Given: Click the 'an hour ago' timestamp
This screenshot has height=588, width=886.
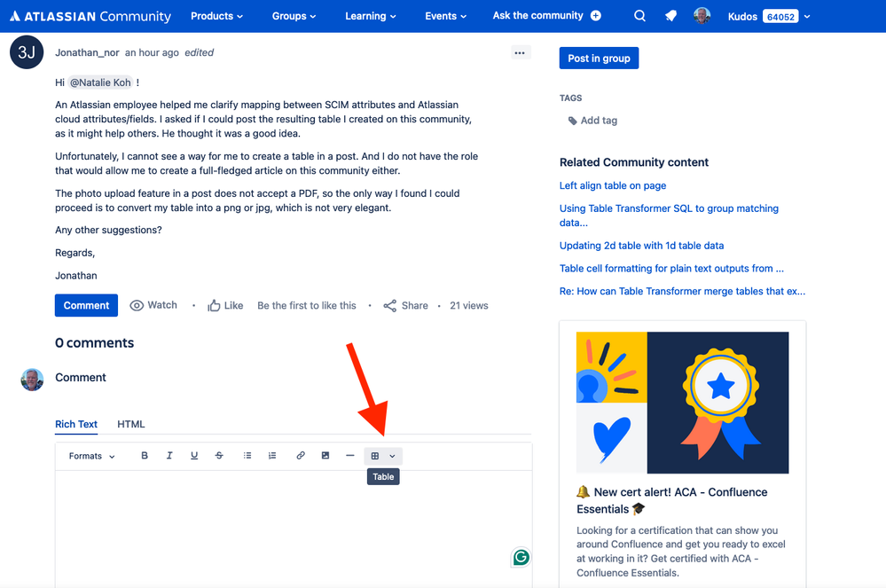Looking at the screenshot, I should tap(152, 52).
